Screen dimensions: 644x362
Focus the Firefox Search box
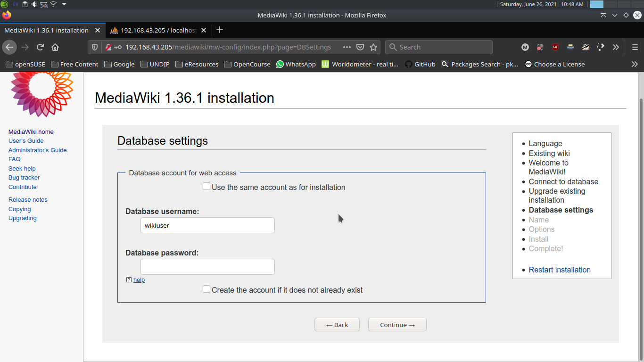point(439,47)
